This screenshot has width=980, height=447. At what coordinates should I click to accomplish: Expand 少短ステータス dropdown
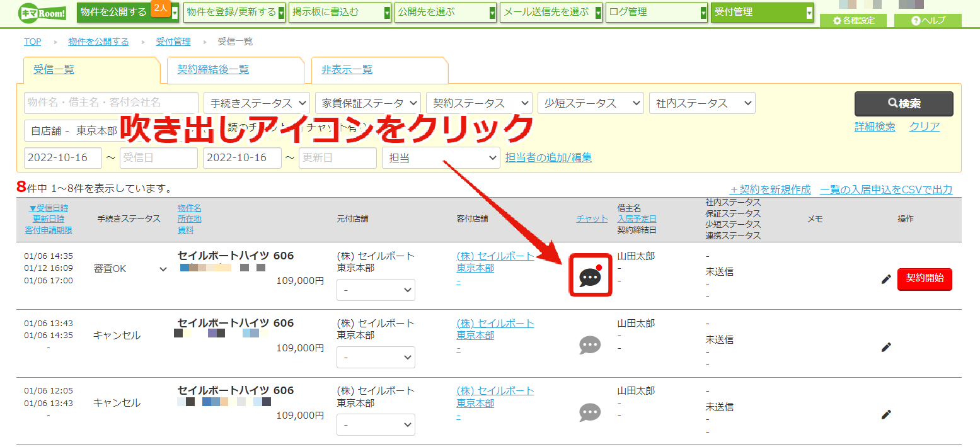pyautogui.click(x=591, y=103)
